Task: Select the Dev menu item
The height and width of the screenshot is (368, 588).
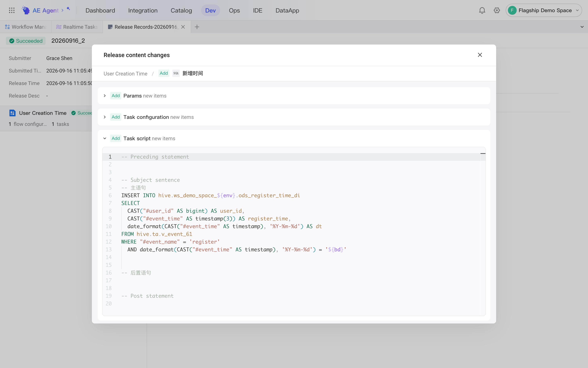Action: coord(210,10)
